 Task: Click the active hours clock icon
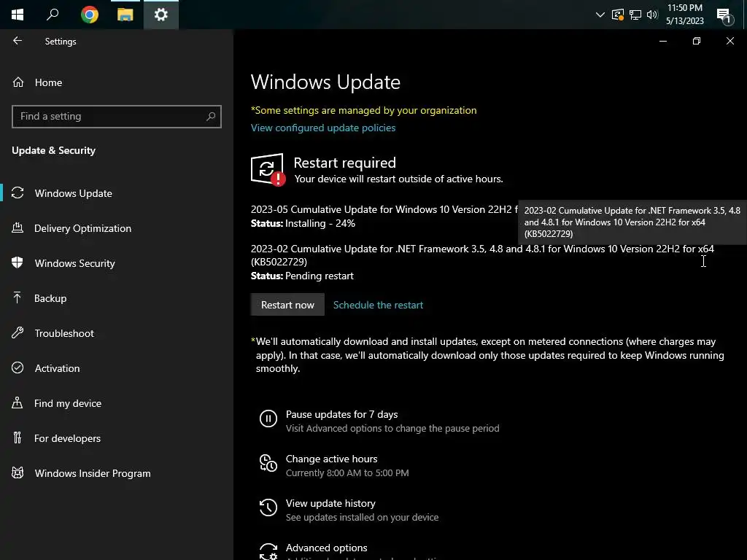click(268, 463)
